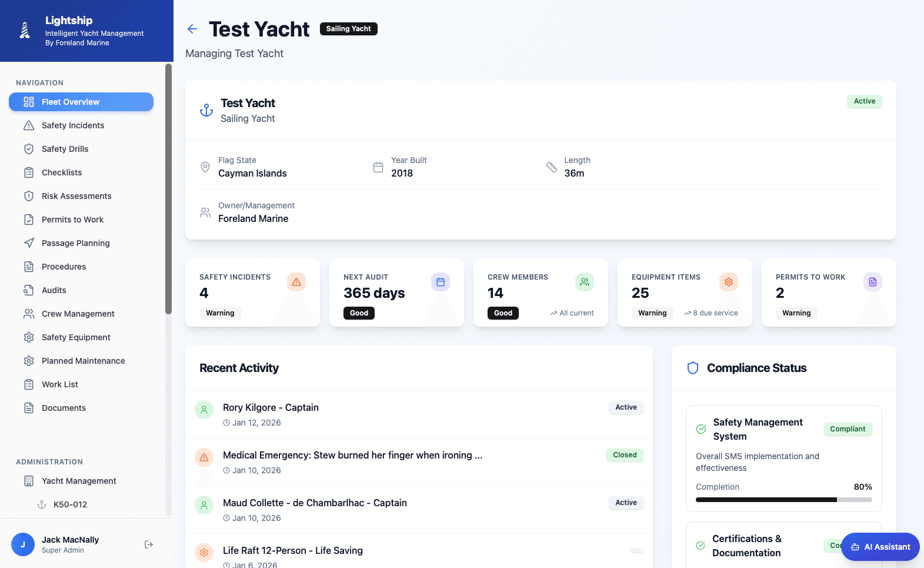Viewport: 924px width, 568px height.
Task: Expand Yacht Management in Administration
Action: click(x=79, y=481)
